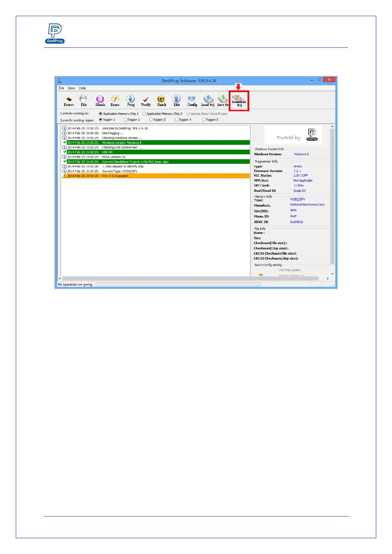Click the 'Start logging' log line
This screenshot has width=392, height=554.
[x=156, y=133]
